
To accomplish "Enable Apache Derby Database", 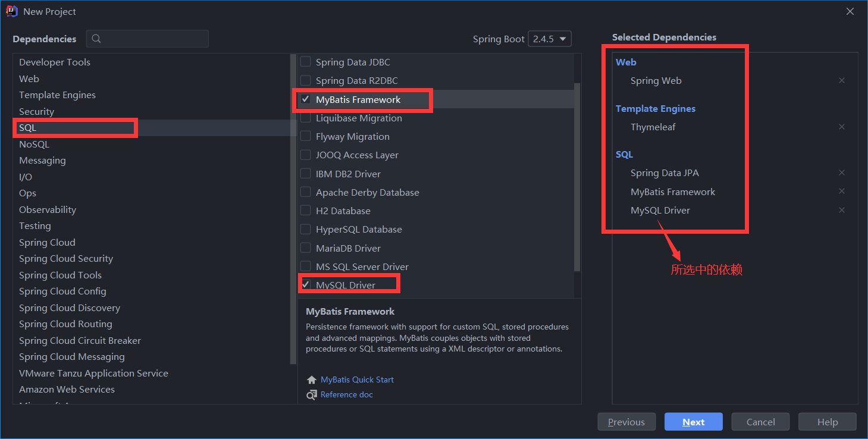I will coord(305,192).
